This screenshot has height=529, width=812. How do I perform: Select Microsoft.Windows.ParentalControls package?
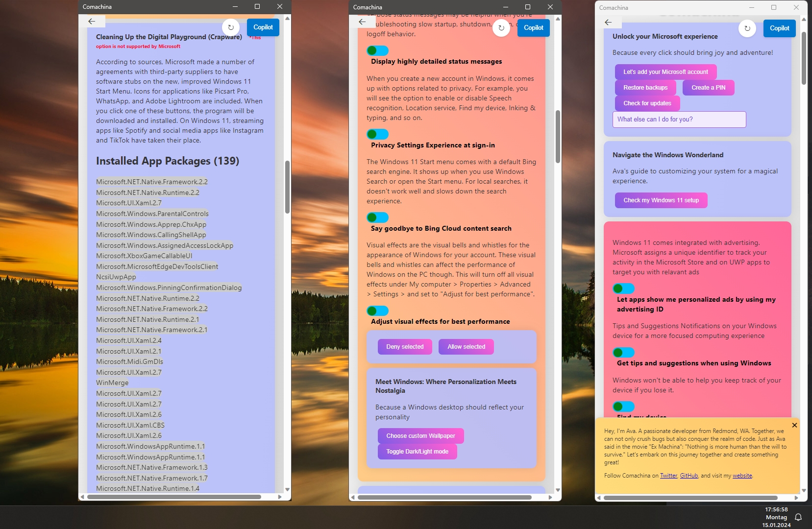tap(152, 214)
